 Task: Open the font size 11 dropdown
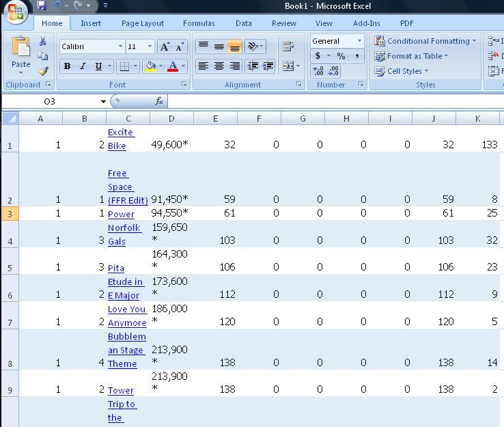pyautogui.click(x=150, y=46)
